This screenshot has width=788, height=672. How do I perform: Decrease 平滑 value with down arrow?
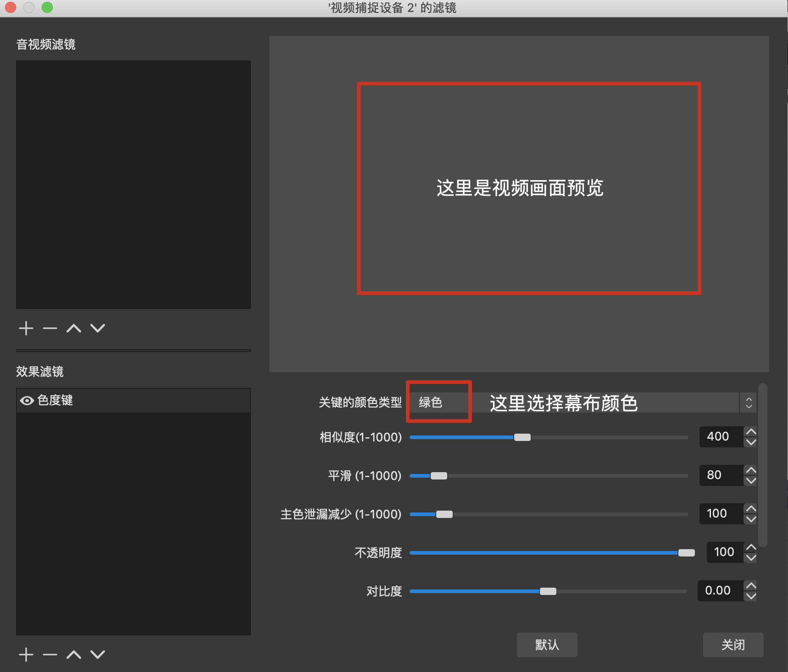pos(751,481)
